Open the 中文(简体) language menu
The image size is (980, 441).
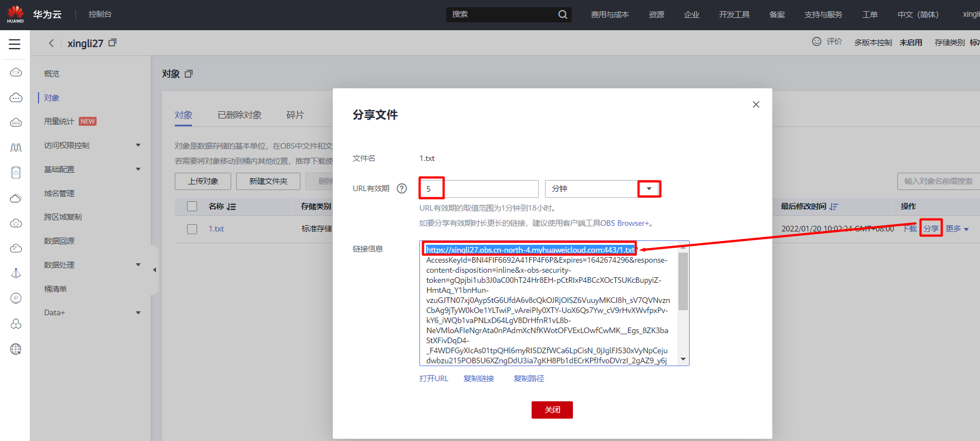918,15
